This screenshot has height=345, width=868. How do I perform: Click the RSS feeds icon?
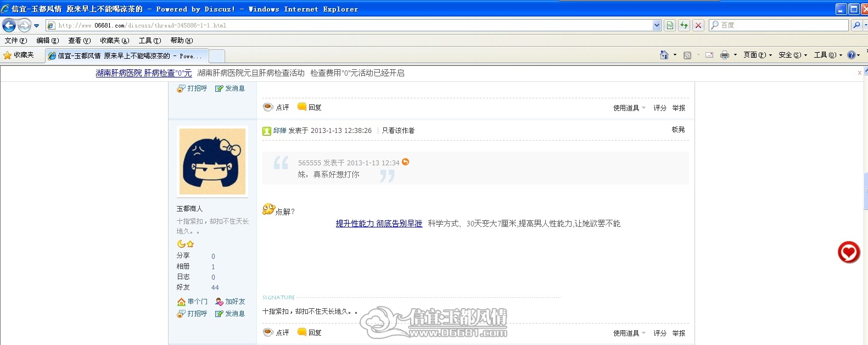pos(687,55)
